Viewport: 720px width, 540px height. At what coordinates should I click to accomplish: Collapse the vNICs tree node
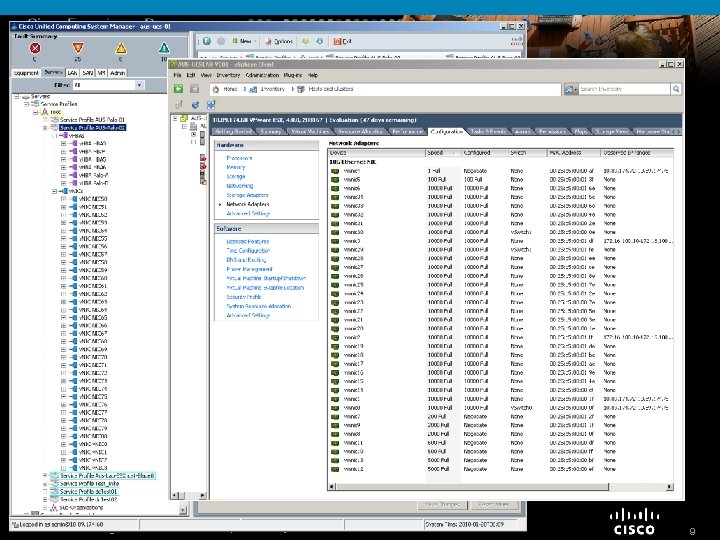click(x=54, y=191)
